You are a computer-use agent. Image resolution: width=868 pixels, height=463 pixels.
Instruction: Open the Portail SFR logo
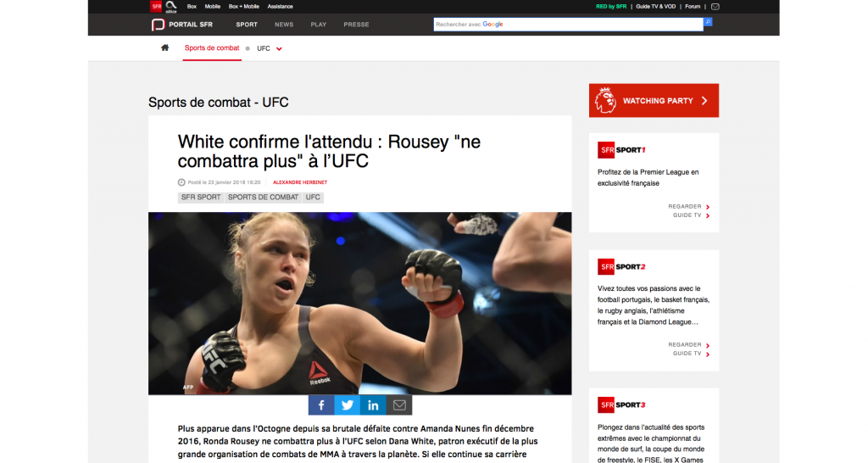pos(182,25)
